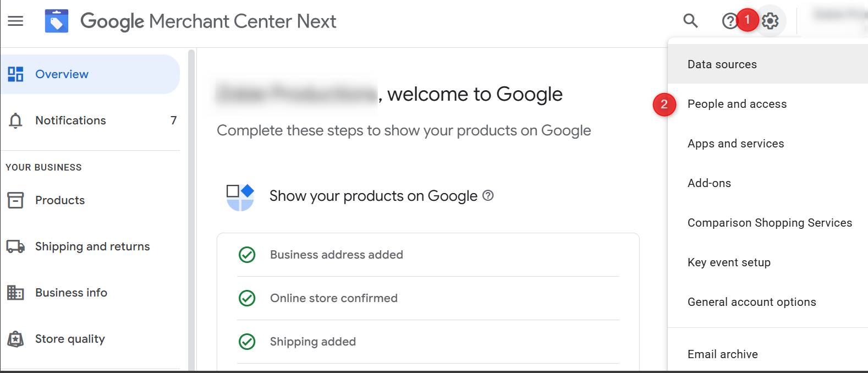Choose People and access menu entry
Screen dimensions: 868x373
point(737,104)
